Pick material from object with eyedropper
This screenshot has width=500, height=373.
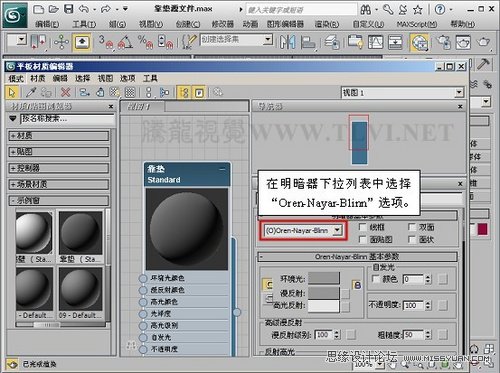31,92
